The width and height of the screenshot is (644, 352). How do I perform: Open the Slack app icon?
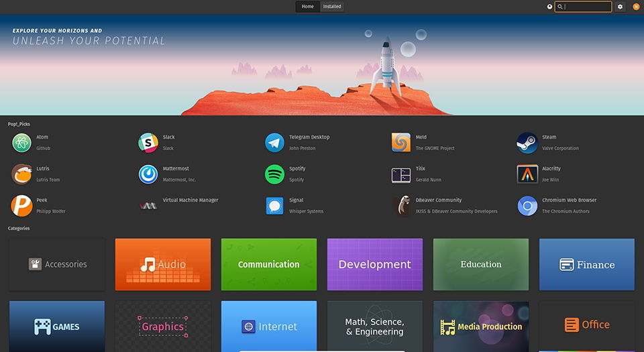tap(148, 143)
